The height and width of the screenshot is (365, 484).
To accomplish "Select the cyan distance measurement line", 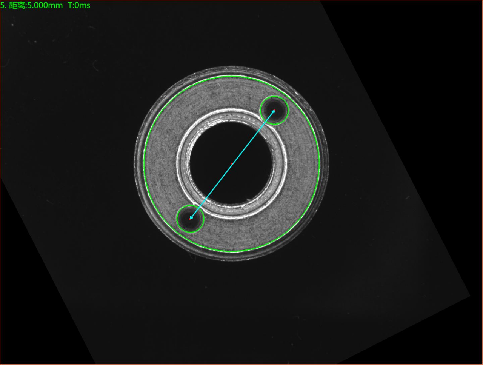I will 232,165.
